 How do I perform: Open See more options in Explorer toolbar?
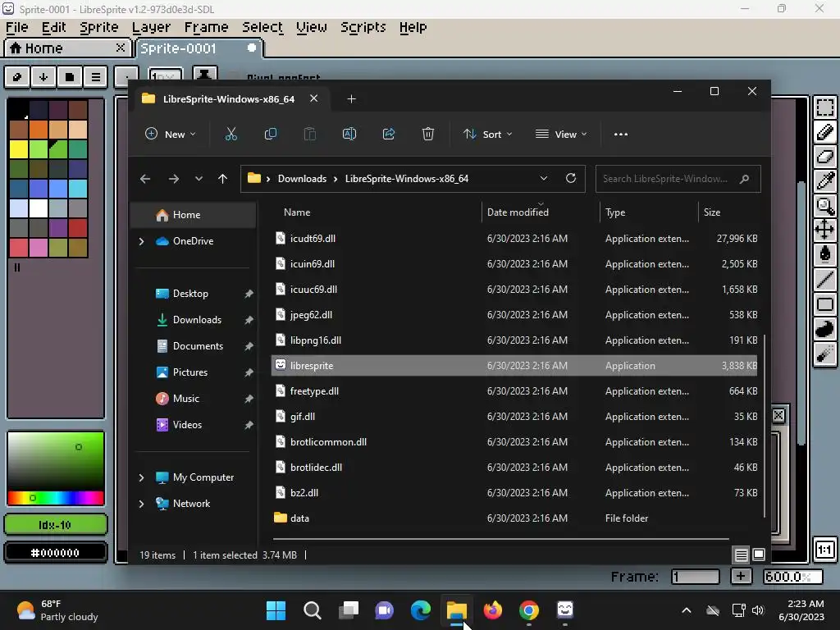click(x=621, y=134)
